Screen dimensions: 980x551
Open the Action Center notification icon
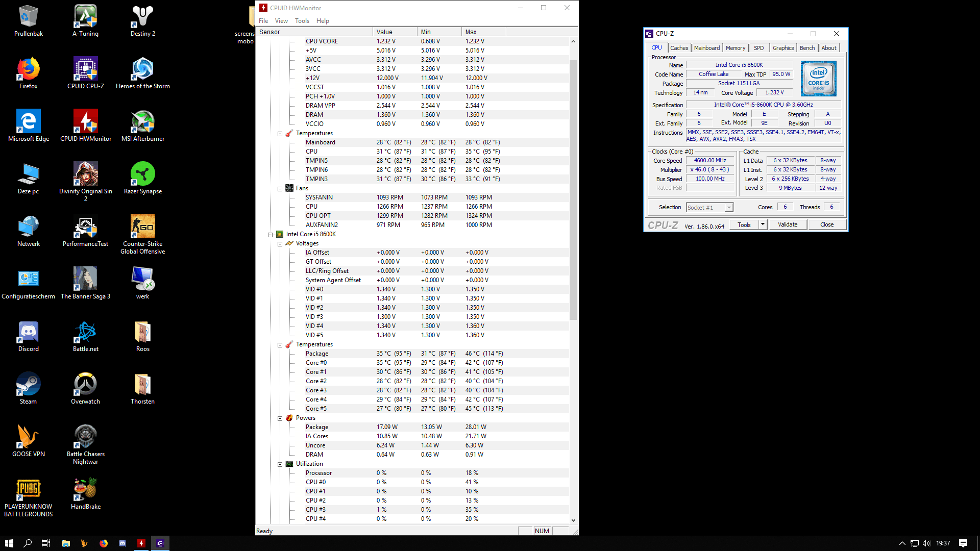click(963, 543)
